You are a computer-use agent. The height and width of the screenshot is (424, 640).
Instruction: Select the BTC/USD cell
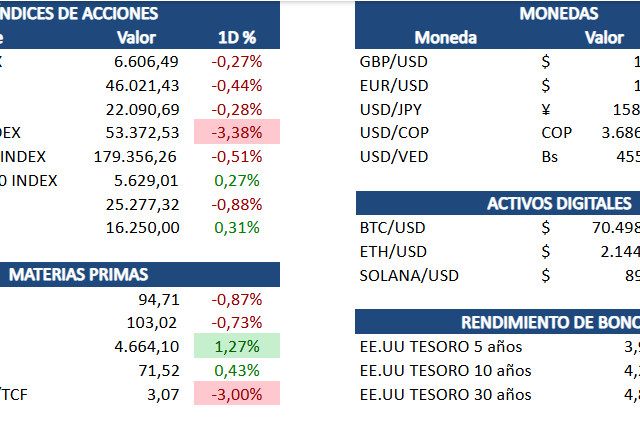393,227
